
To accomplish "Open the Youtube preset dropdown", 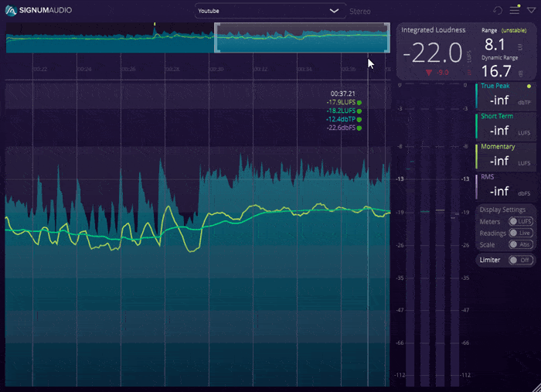I will 268,12.
